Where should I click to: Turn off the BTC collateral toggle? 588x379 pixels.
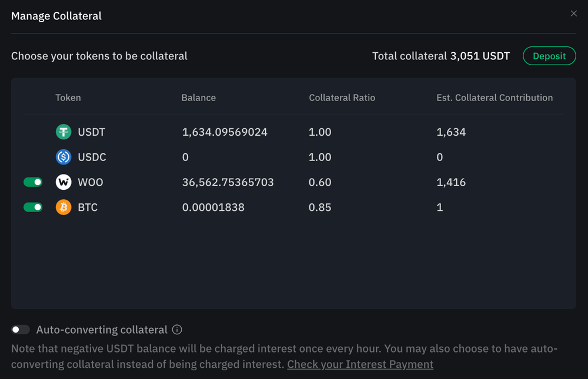click(33, 207)
